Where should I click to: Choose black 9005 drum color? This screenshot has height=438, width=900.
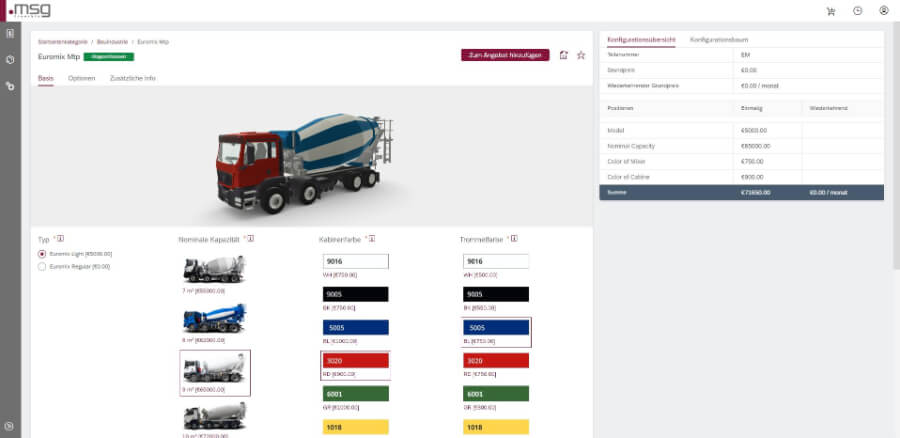496,294
